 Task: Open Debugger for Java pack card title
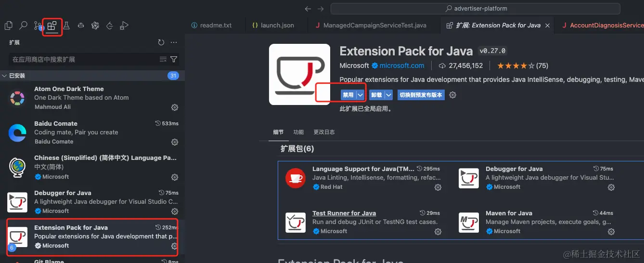pos(514,169)
